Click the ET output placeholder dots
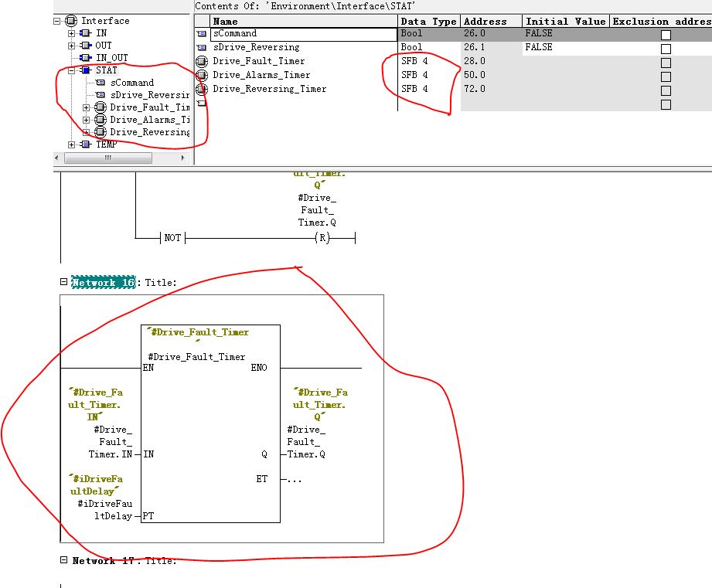Image resolution: width=712 pixels, height=588 pixels. click(295, 480)
